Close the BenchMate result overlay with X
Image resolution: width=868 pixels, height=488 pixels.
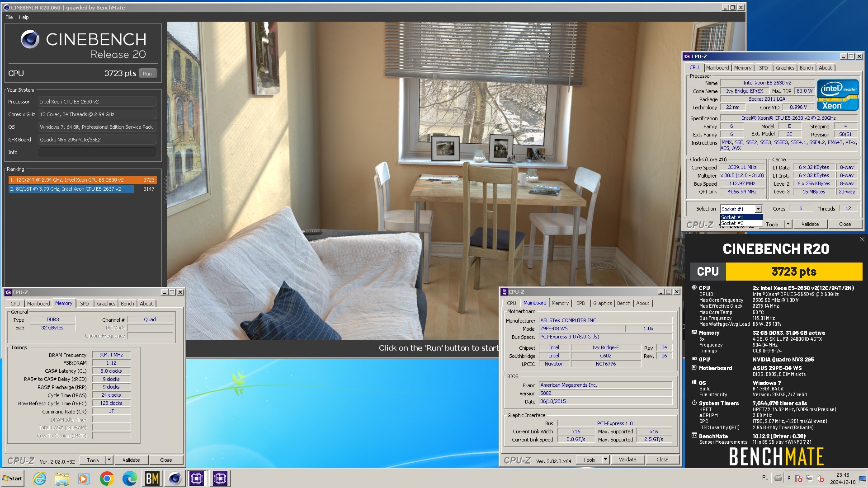862,239
